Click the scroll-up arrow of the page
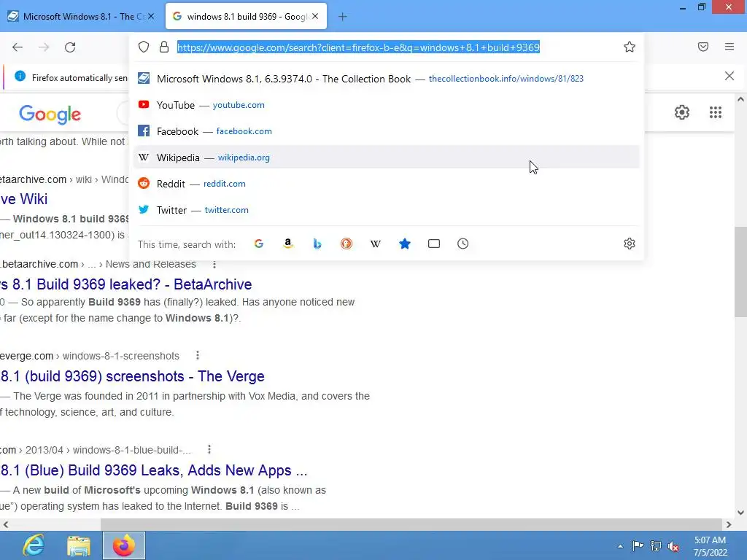This screenshot has width=747, height=560. coord(740,99)
